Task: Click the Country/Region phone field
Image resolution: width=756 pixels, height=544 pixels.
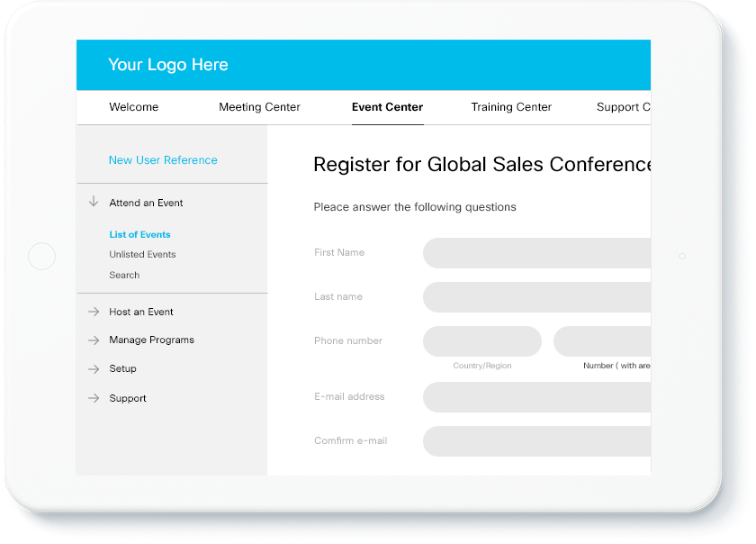Action: [482, 341]
